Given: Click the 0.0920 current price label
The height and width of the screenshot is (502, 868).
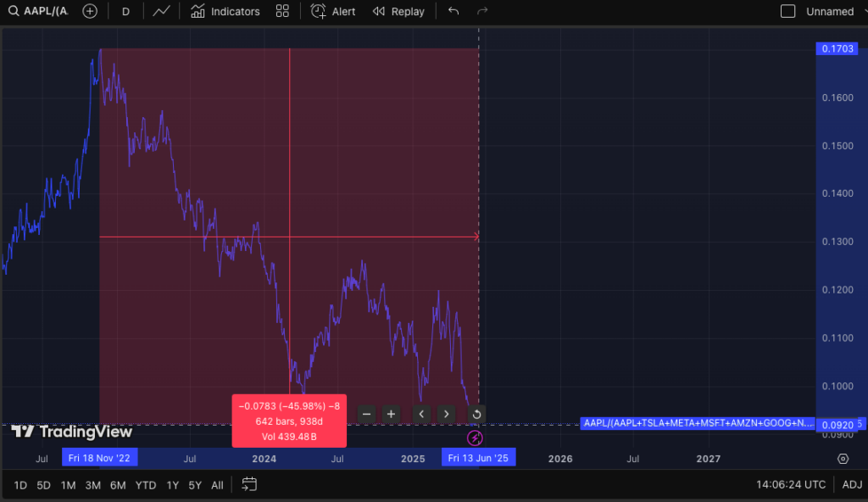Looking at the screenshot, I should point(837,425).
